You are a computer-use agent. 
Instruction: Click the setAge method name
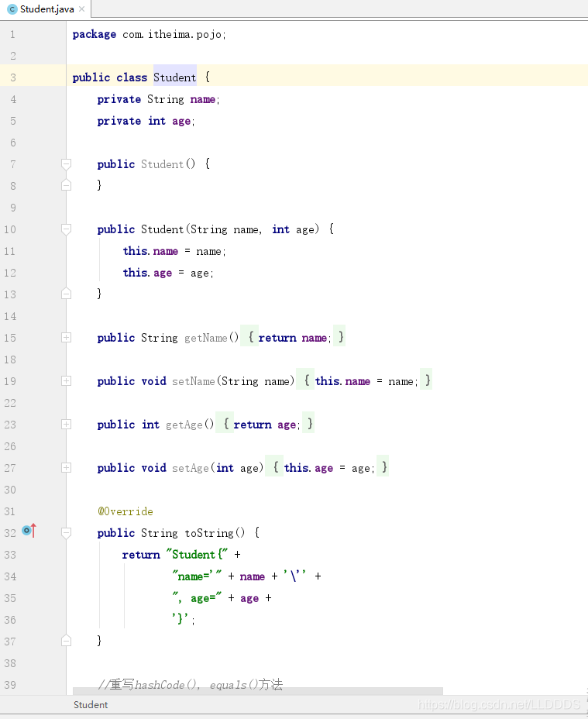(191, 468)
